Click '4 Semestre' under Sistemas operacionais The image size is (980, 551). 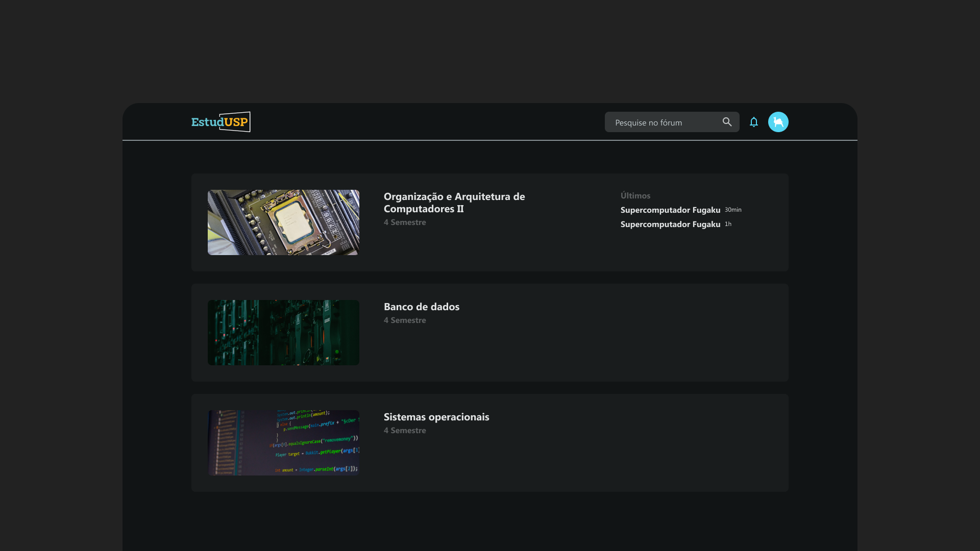[405, 430]
